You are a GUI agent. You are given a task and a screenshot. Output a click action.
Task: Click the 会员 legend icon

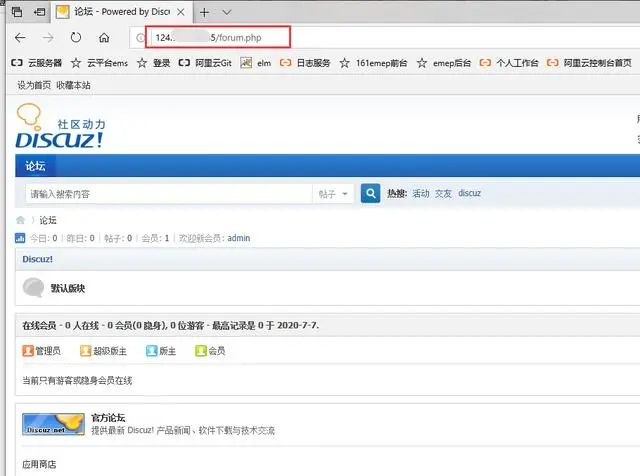[201, 351]
